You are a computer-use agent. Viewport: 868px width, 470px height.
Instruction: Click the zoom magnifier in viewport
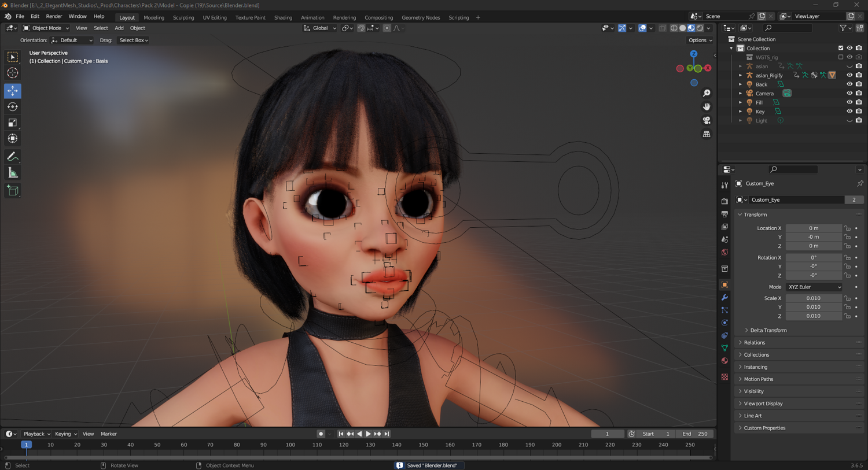tap(707, 93)
